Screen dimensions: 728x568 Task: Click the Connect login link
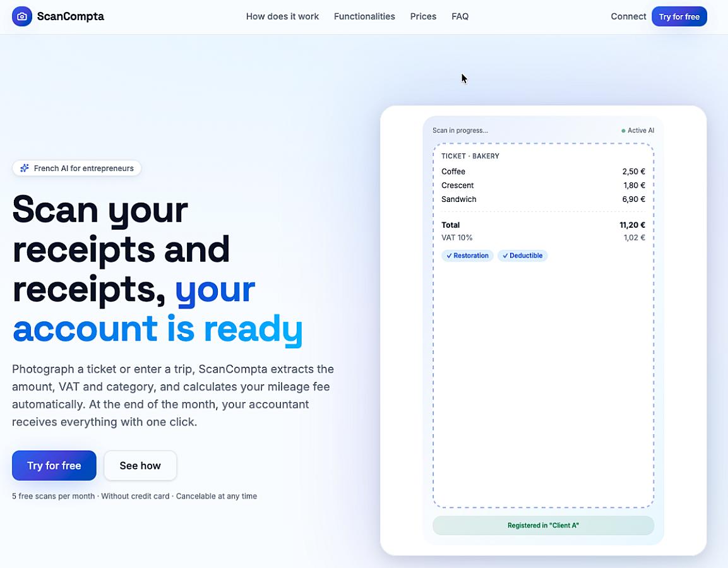tap(628, 16)
